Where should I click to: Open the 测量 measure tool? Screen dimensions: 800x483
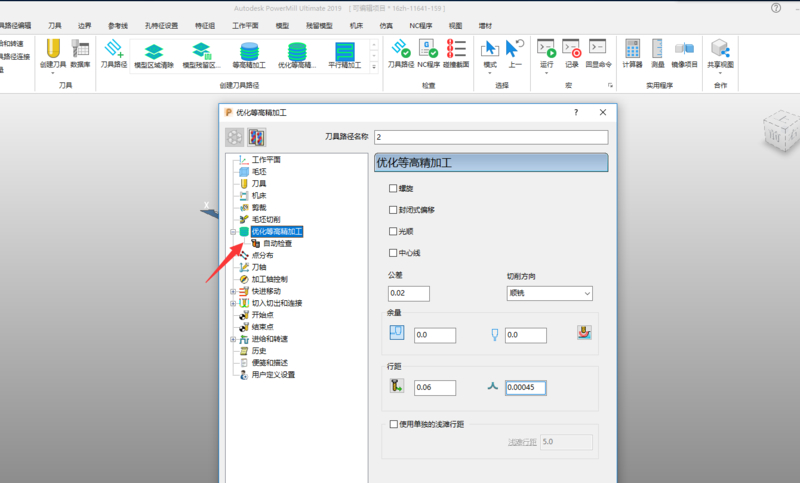658,49
